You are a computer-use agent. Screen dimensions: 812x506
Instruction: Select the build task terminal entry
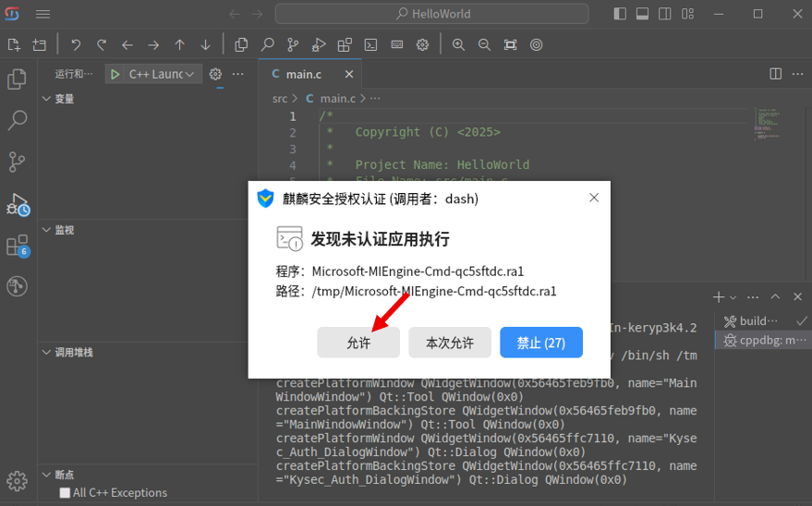pyautogui.click(x=763, y=321)
